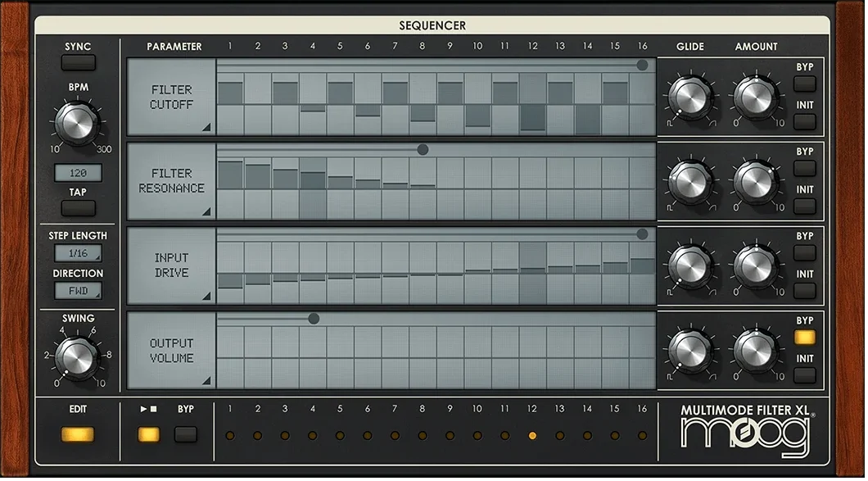The height and width of the screenshot is (481, 868).
Task: Click the Input Drive AMOUNT knob
Action: pyautogui.click(x=756, y=266)
